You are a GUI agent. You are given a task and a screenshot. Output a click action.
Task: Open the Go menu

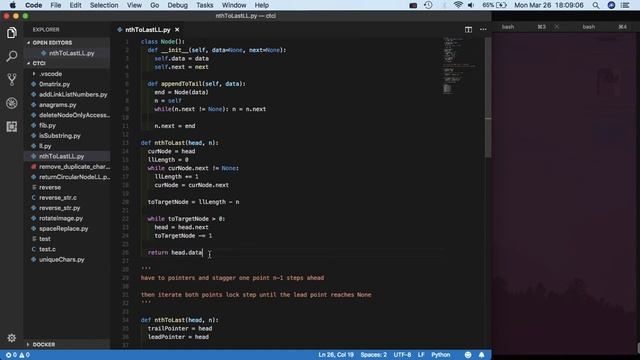[154, 5]
